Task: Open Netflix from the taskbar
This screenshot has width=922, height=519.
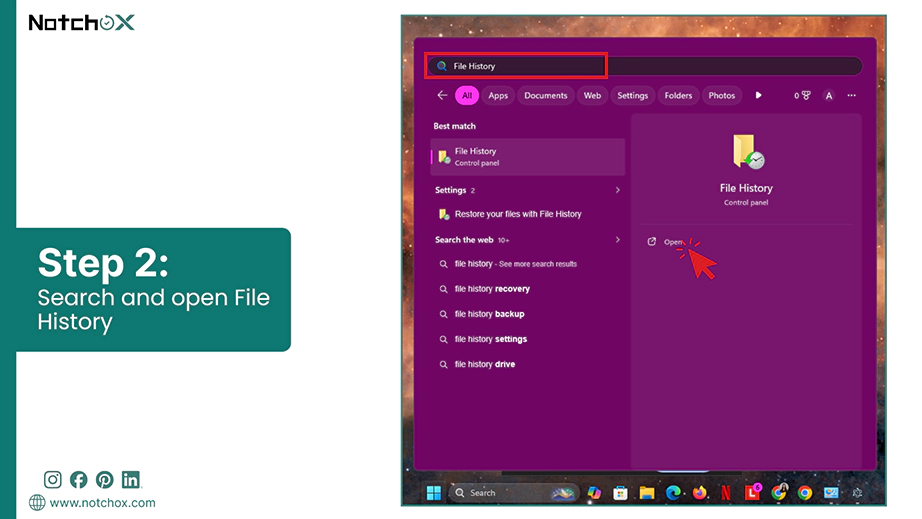Action: click(726, 493)
